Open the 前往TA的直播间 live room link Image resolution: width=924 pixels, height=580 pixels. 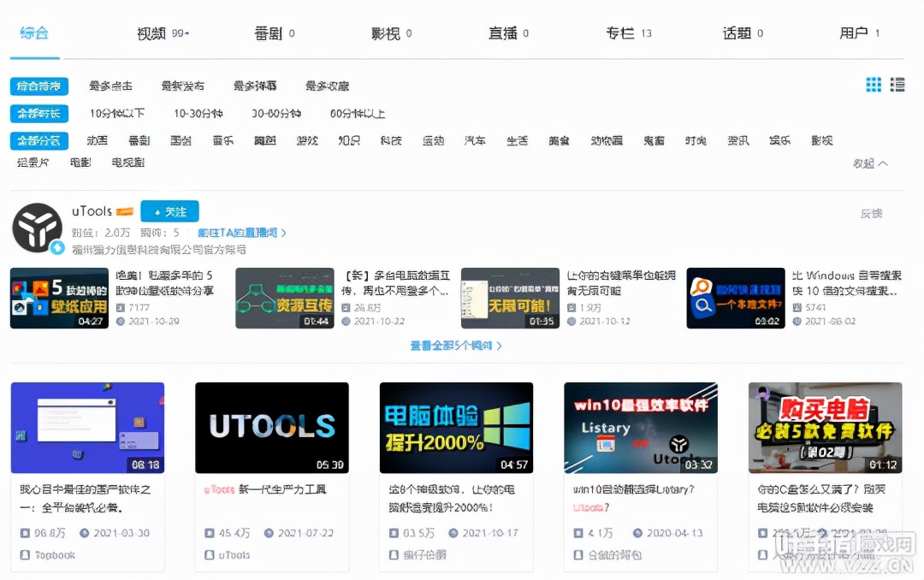point(240,232)
